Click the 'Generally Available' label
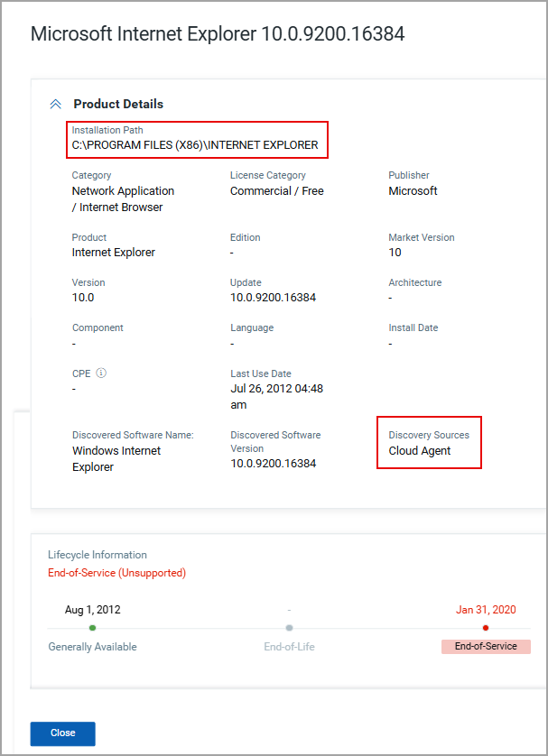 (93, 647)
